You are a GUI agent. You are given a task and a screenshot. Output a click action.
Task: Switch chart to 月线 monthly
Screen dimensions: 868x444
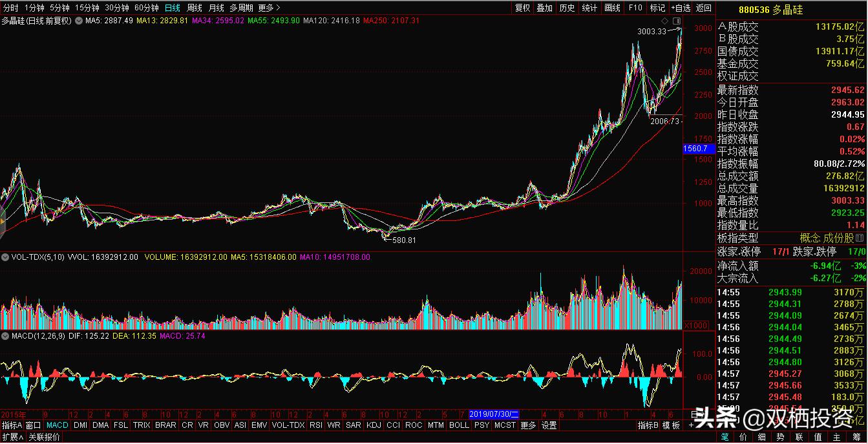point(217,8)
